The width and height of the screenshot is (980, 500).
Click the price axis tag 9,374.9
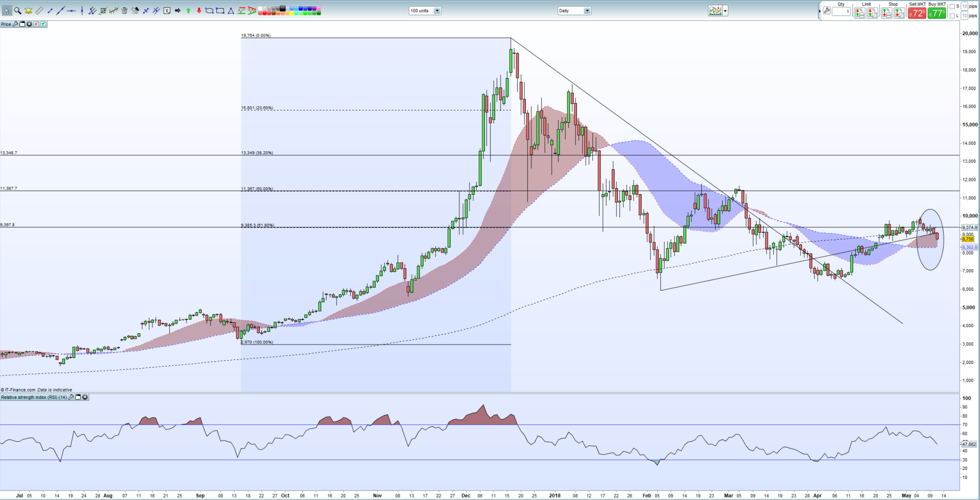[x=970, y=228]
